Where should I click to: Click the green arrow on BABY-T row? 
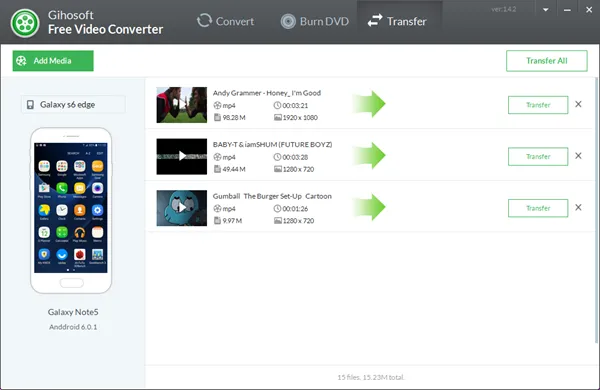pos(369,155)
